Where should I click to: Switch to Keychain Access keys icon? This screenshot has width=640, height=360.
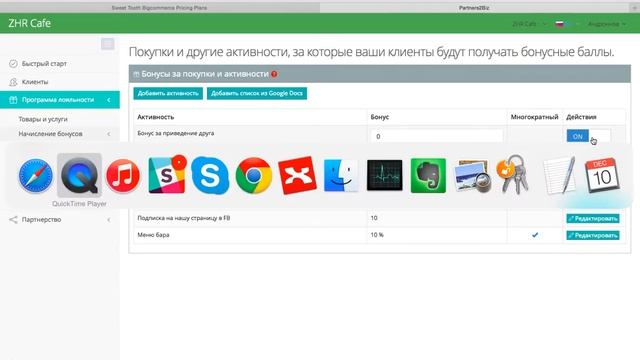[513, 175]
